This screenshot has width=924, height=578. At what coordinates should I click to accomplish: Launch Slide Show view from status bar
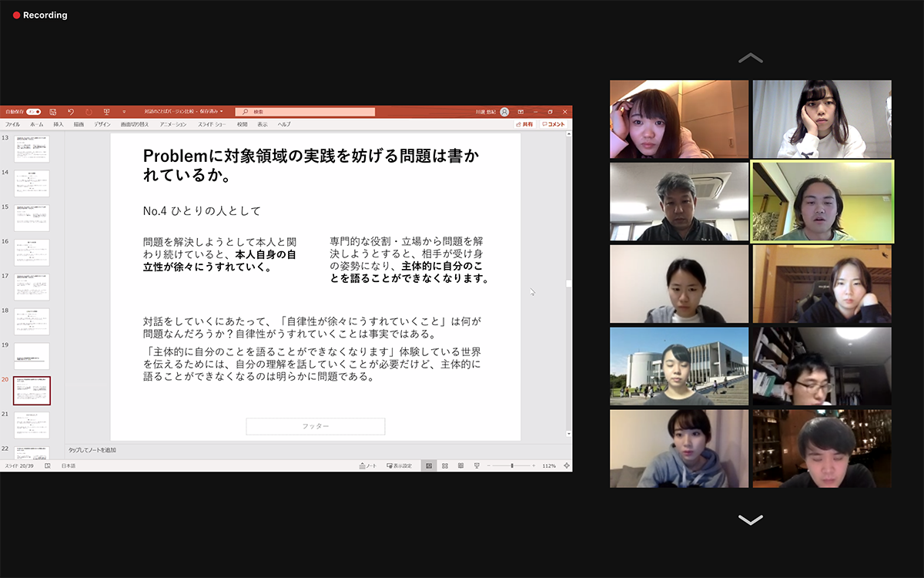tap(476, 465)
